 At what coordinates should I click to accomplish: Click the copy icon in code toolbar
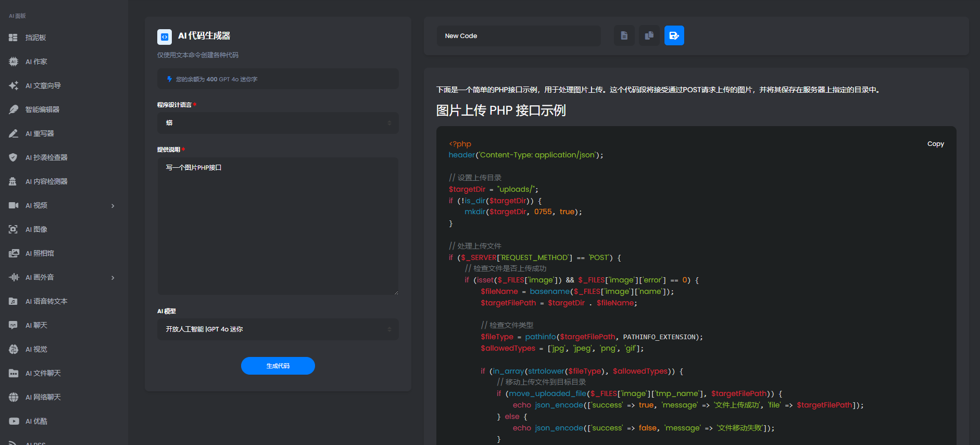(649, 36)
